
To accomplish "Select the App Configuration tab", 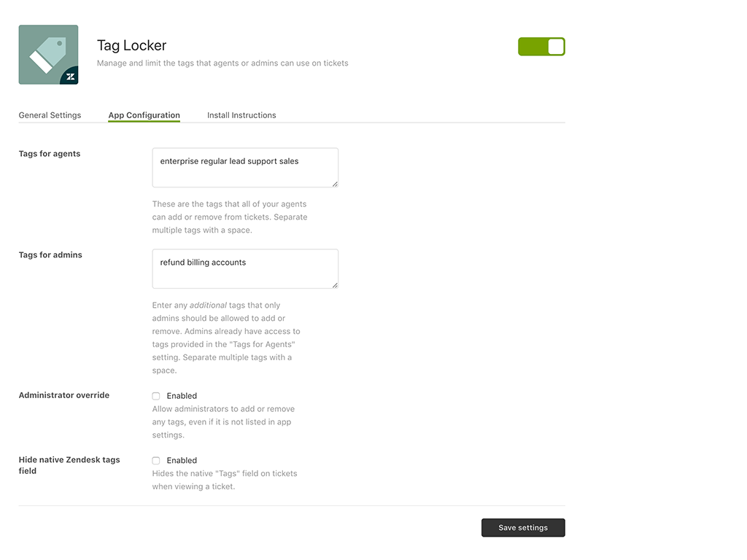I will click(x=144, y=115).
